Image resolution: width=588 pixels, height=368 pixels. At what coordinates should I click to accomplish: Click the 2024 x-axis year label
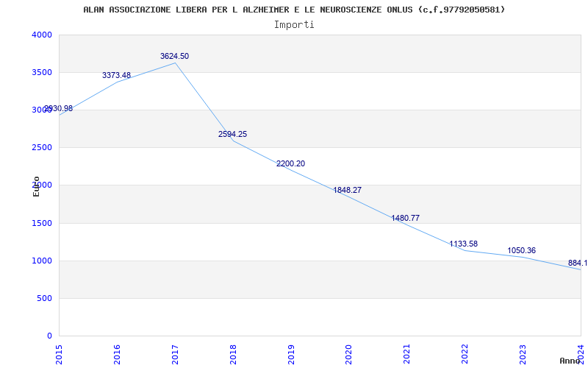pyautogui.click(x=581, y=354)
